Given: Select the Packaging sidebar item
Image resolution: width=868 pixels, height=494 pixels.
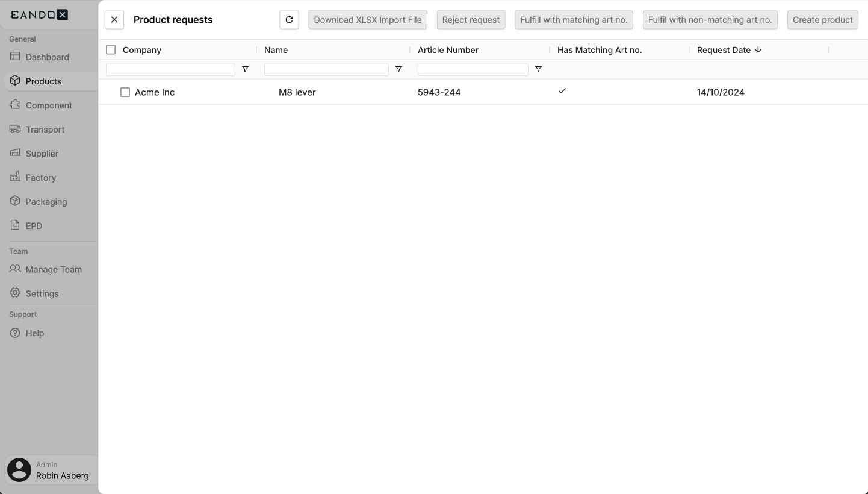Looking at the screenshot, I should coord(45,201).
